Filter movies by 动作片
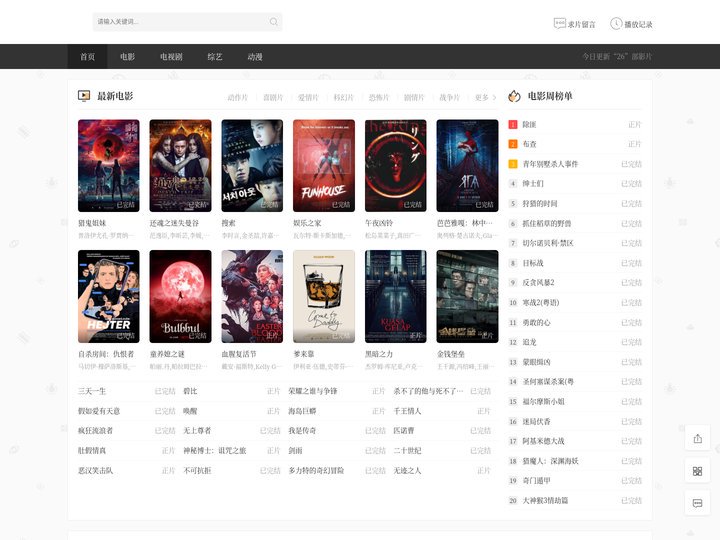Screen dimensions: 720x540 238,97
